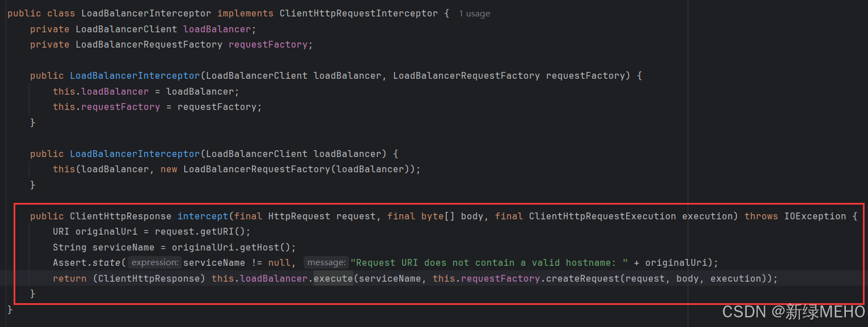868x327 pixels.
Task: Click 'final byte[] body' parameter
Action: pos(435,216)
